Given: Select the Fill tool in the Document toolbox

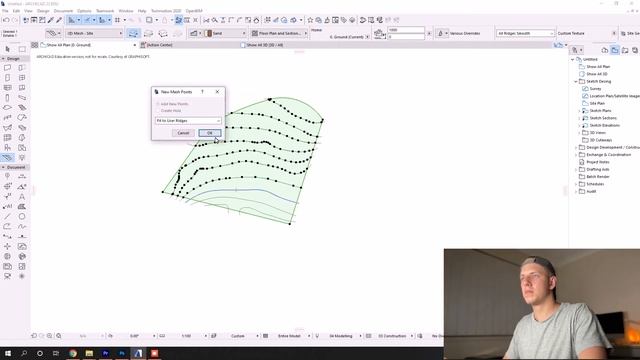Looking at the screenshot, I should pos(22,207).
